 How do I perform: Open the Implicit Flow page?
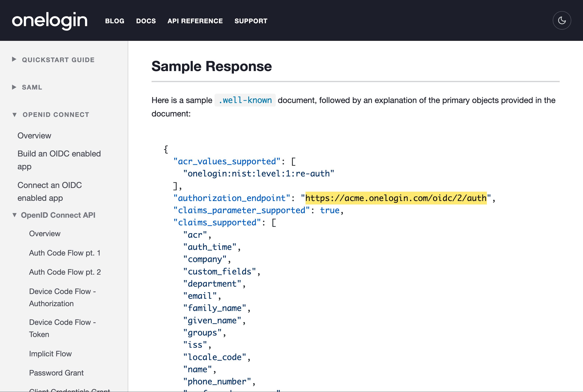coord(50,354)
